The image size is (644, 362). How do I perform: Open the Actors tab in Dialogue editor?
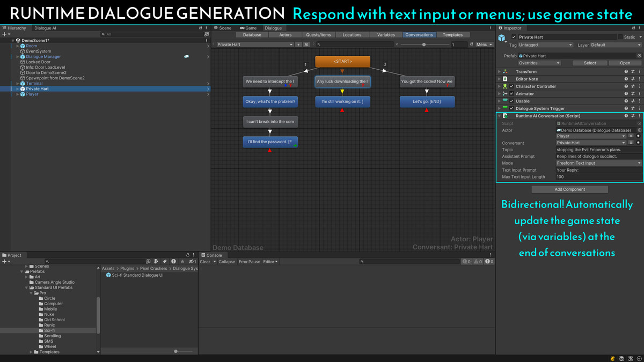(x=286, y=35)
